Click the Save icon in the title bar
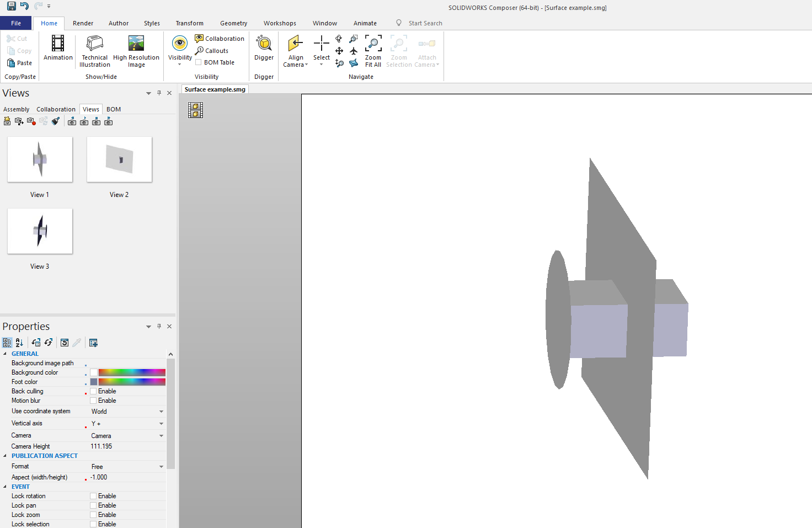The image size is (812, 528). coord(11,6)
